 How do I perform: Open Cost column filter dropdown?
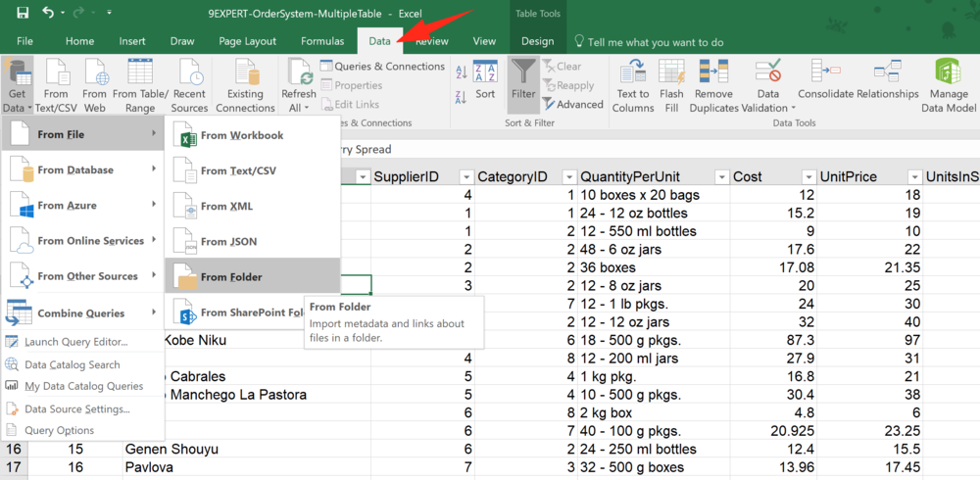click(808, 177)
